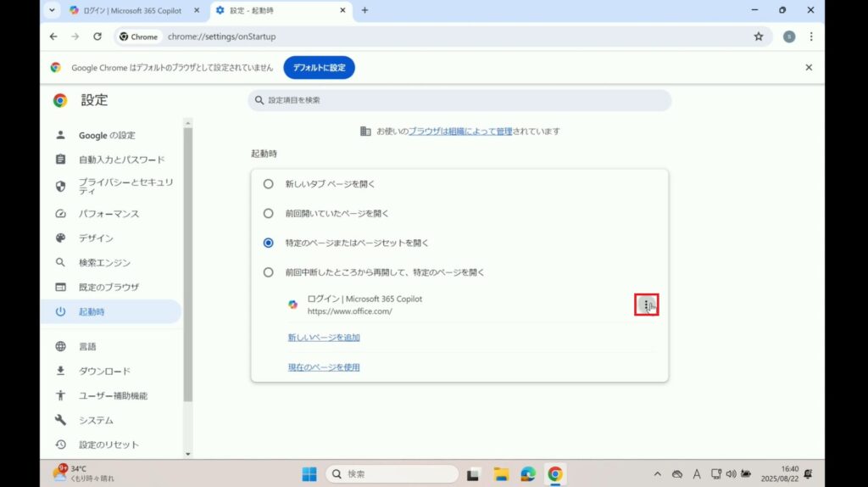
Task: Open the Chrome three-dot menu
Action: click(x=811, y=36)
